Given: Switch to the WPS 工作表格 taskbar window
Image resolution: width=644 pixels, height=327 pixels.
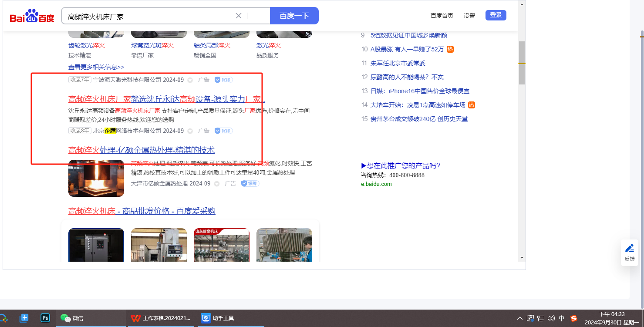Looking at the screenshot, I should 161,318.
